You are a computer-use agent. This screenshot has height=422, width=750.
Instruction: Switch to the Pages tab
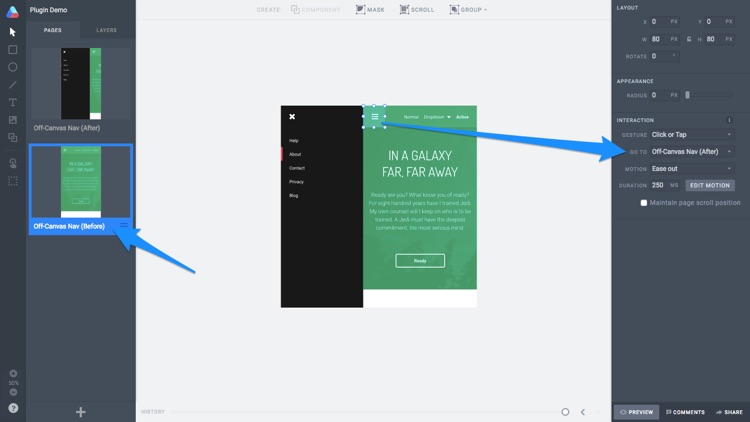(x=53, y=30)
